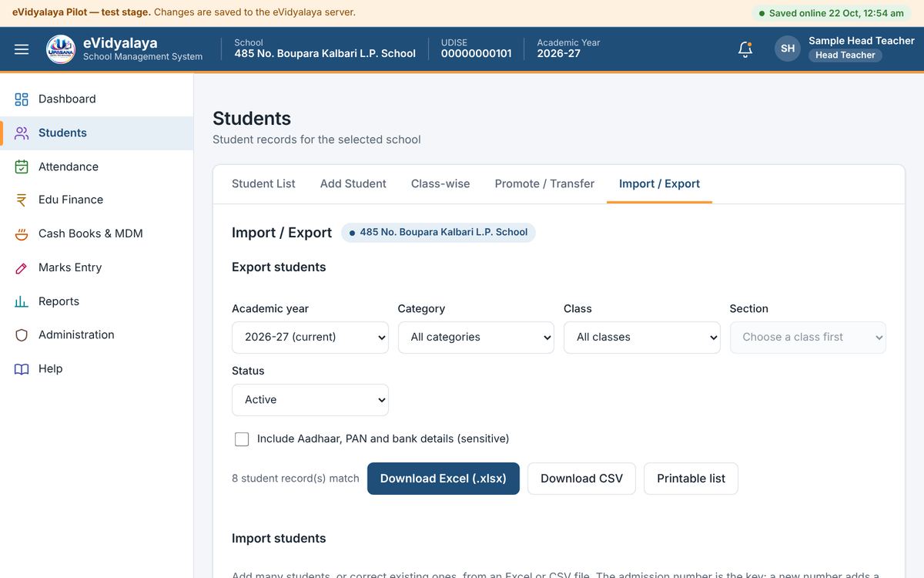
Task: Switch to the Add Student tab
Action: pos(353,183)
